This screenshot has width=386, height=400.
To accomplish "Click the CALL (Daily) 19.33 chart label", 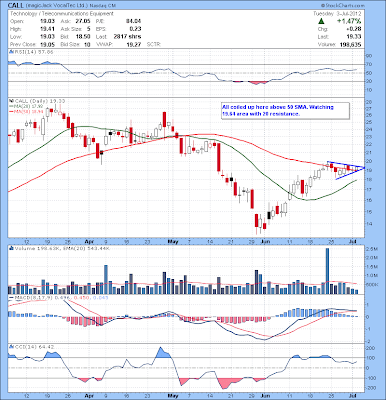I will point(39,101).
